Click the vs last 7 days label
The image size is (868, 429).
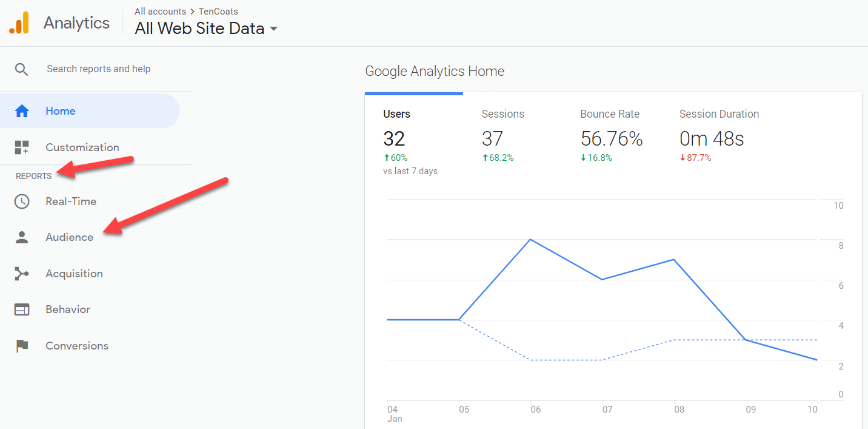click(410, 171)
